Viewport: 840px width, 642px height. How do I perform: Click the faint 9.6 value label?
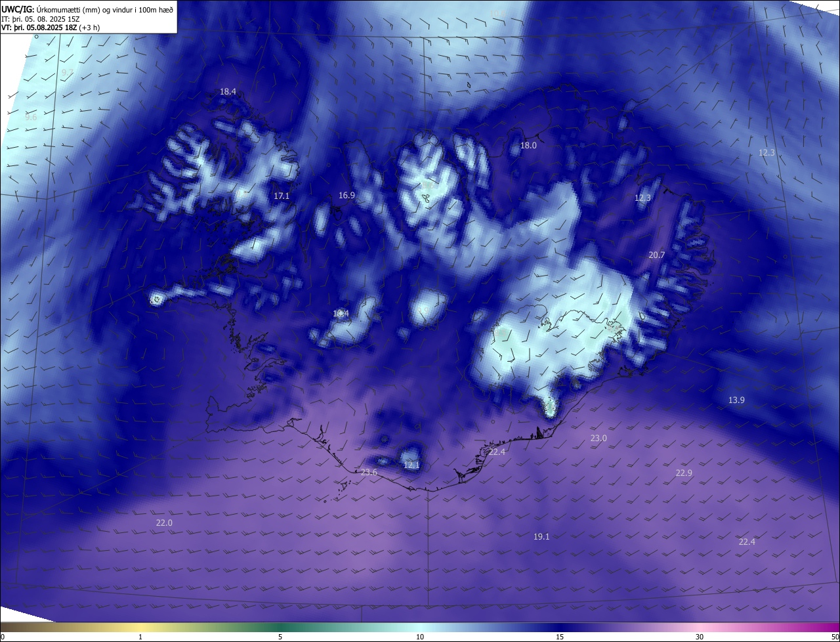[31, 118]
